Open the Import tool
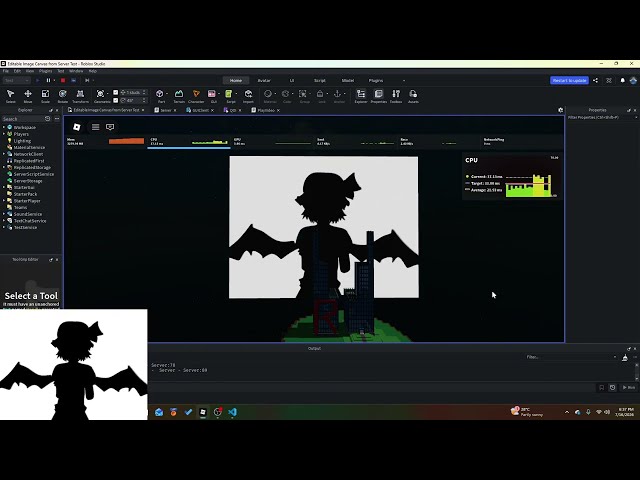The height and width of the screenshot is (480, 640). point(248,96)
